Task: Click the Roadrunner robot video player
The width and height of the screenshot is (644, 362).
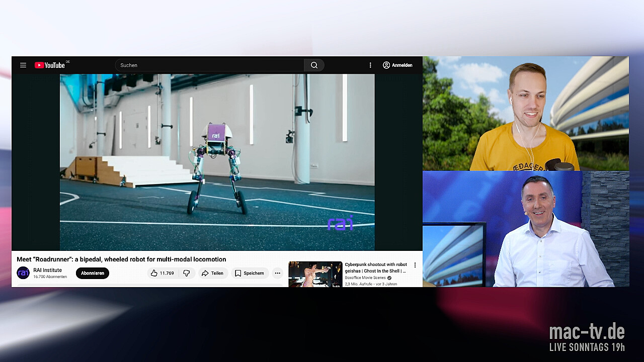Action: pyautogui.click(x=217, y=162)
